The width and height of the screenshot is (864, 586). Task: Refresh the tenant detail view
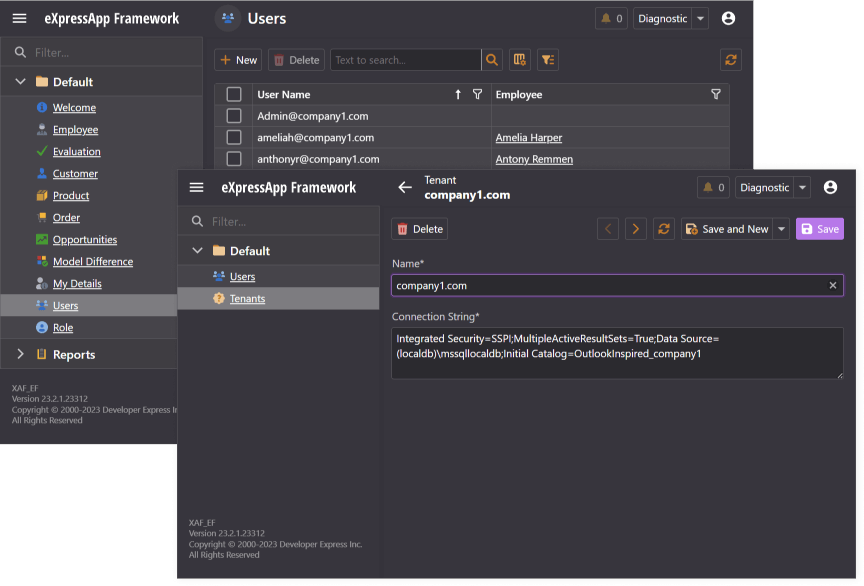tap(663, 229)
